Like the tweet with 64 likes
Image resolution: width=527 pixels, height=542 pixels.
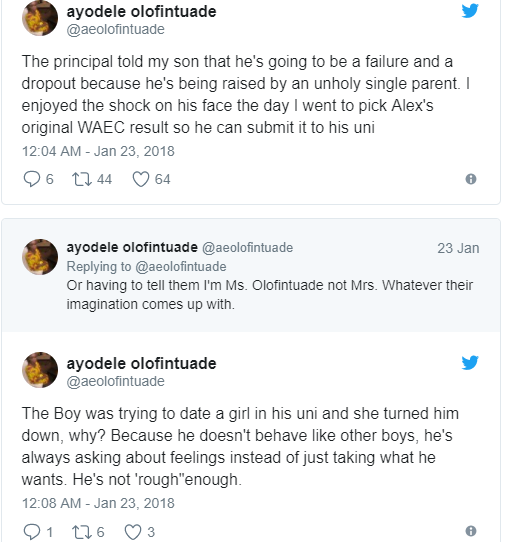point(141,179)
